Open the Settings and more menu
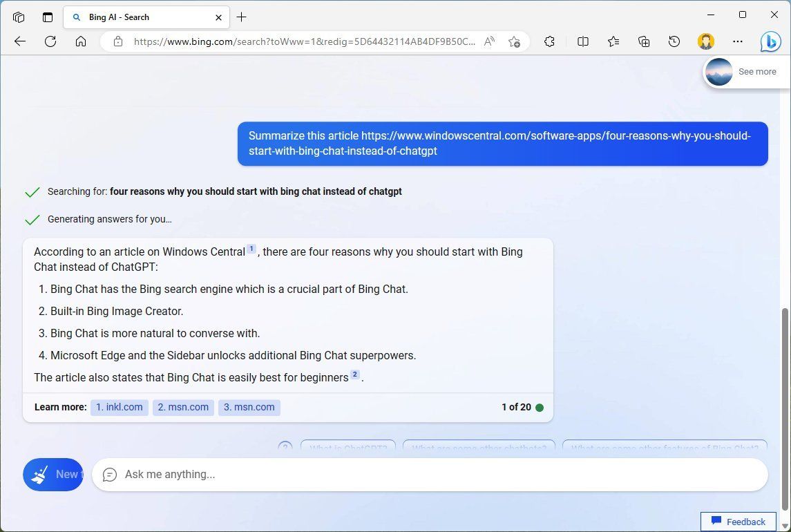 tap(738, 41)
